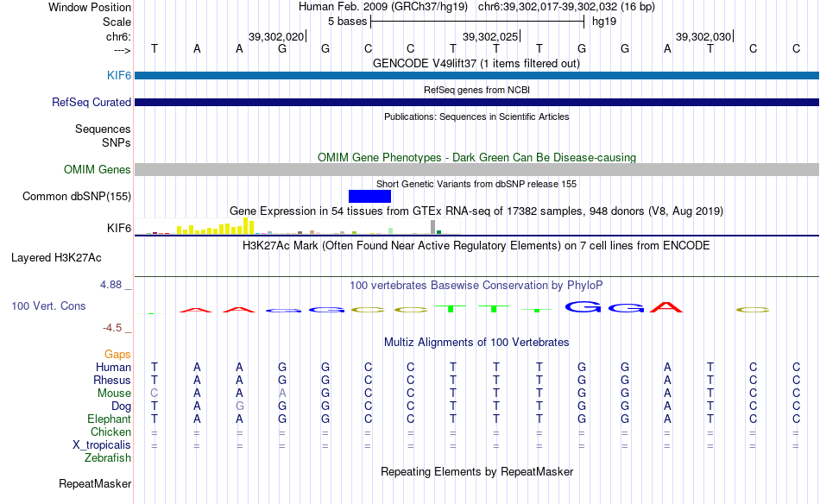Click the Sequences publications track label
The image size is (820, 504).
click(103, 129)
